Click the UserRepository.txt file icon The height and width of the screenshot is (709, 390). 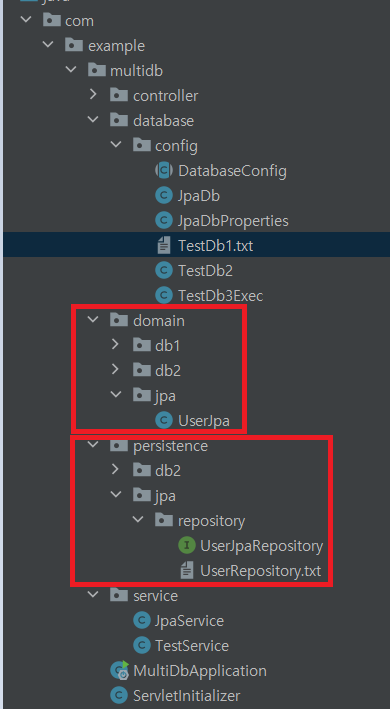186,571
